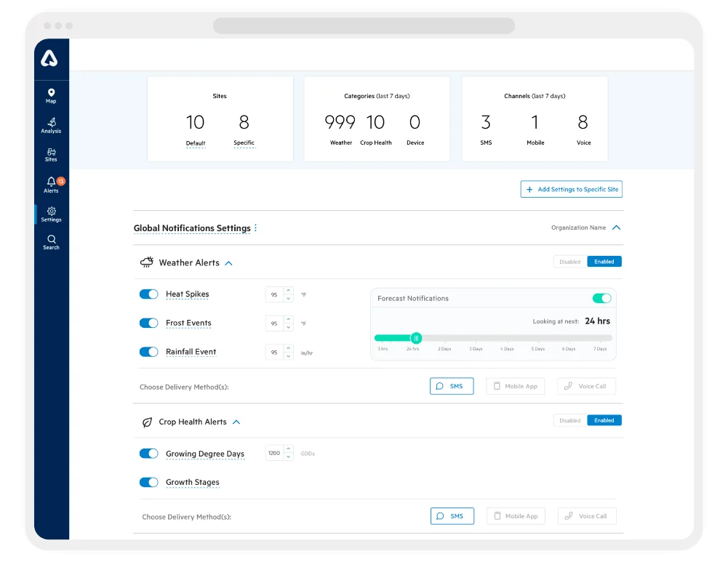Click the Heat Spikes label
The width and height of the screenshot is (728, 567).
point(187,294)
